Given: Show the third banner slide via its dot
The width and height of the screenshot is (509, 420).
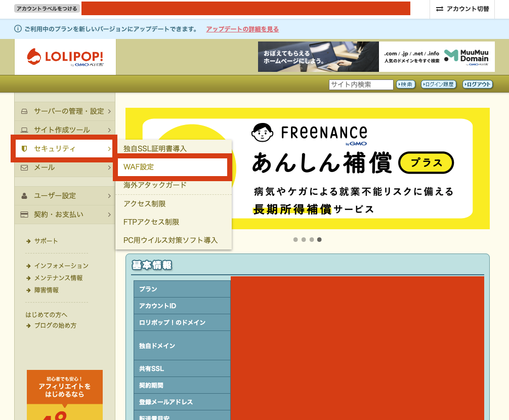Looking at the screenshot, I should (312, 239).
